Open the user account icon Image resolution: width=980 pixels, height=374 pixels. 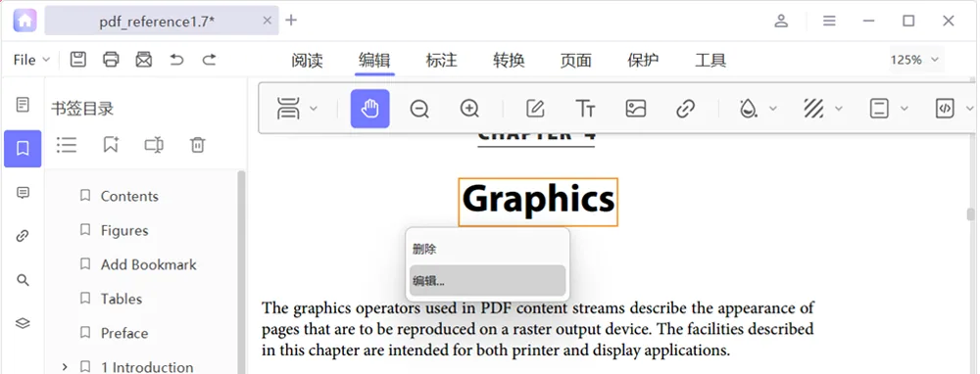(781, 21)
